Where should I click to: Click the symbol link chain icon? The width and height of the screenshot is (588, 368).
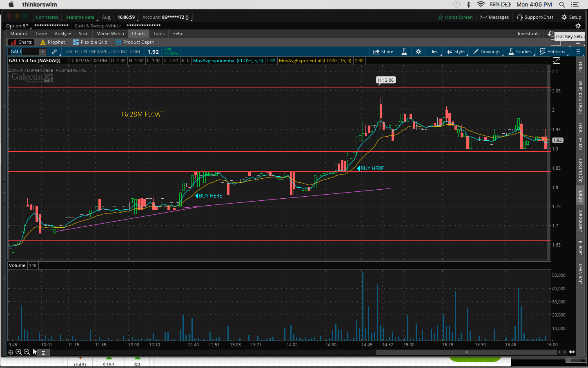(54, 52)
